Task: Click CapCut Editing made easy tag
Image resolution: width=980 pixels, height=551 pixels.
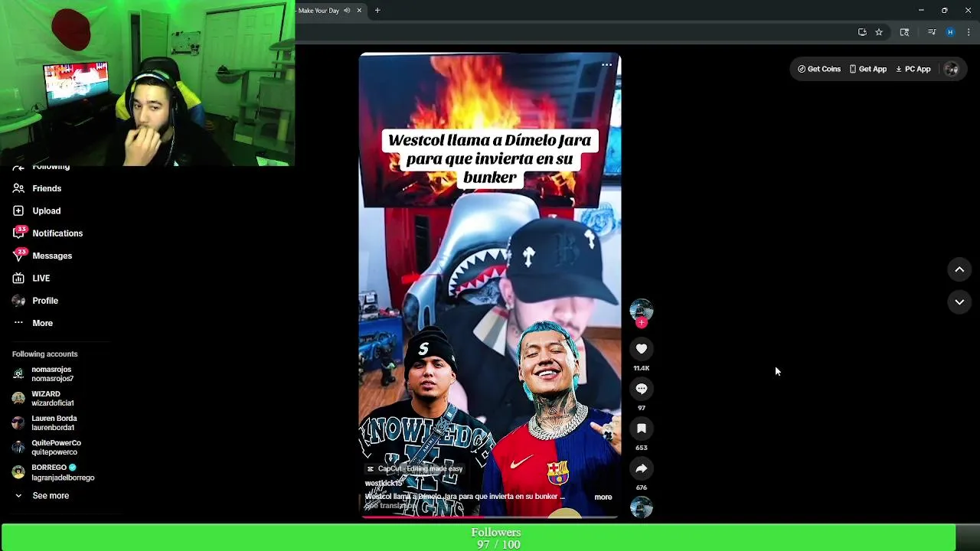Action: point(415,468)
